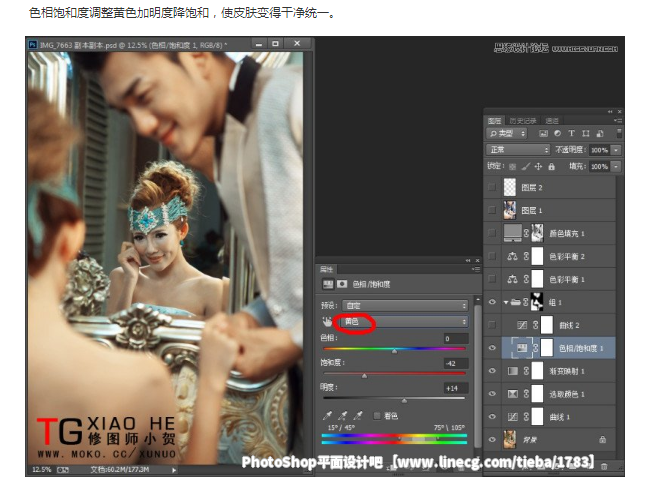
Task: Collapse the 组 1 group triangle
Action: pos(506,302)
